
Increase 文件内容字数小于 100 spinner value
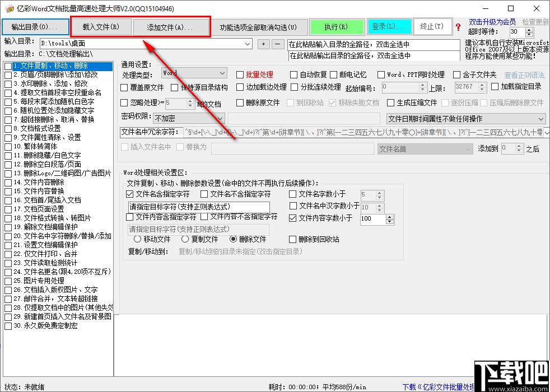tap(390, 216)
